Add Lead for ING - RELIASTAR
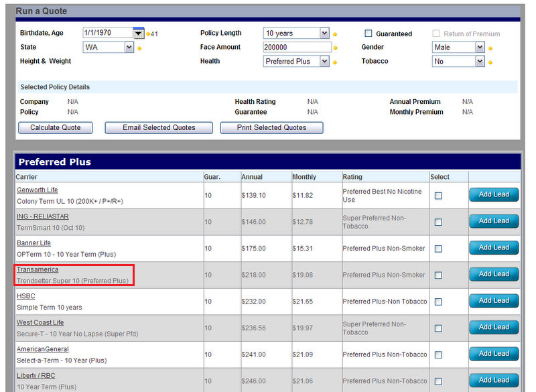The width and height of the screenshot is (536, 392). click(494, 221)
